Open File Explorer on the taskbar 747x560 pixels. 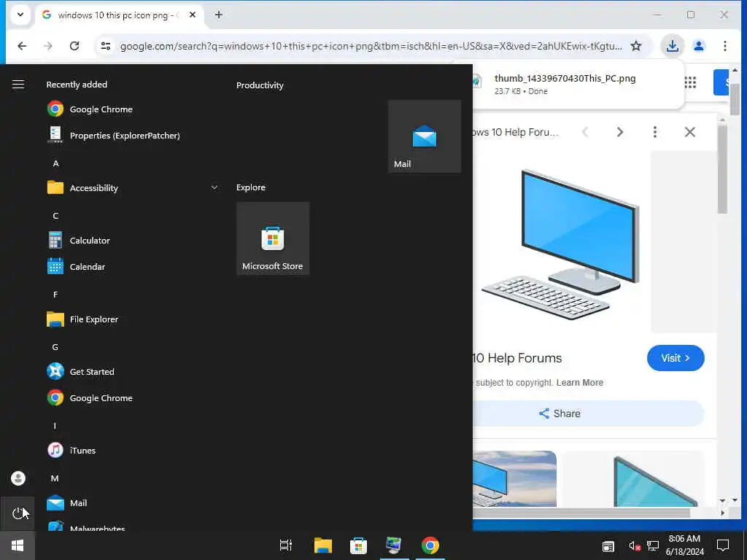[322, 545]
